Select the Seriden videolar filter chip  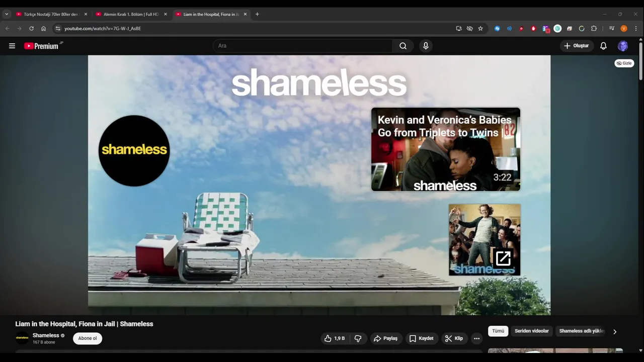(532, 331)
